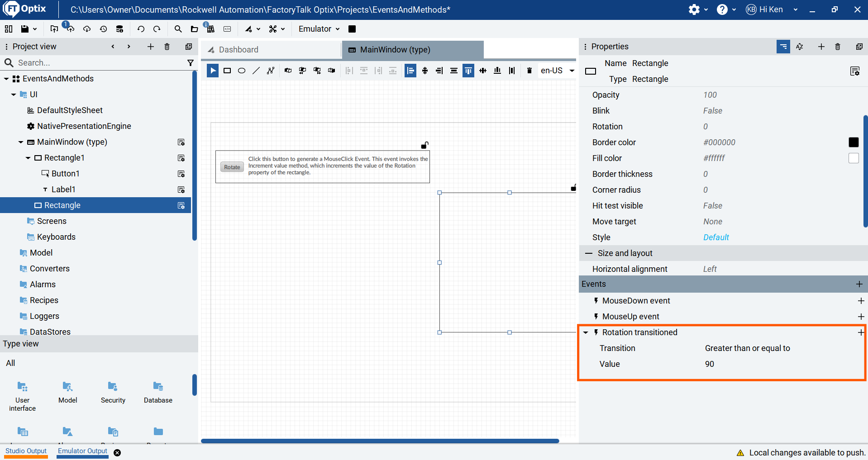Viewport: 868px width, 460px height.
Task: Pick the ellipse drawing tool
Action: click(242, 71)
